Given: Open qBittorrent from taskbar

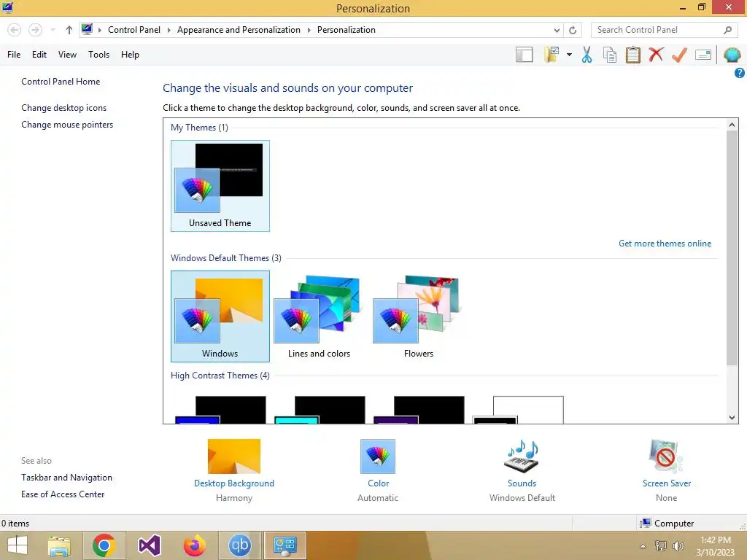Looking at the screenshot, I should (x=239, y=545).
